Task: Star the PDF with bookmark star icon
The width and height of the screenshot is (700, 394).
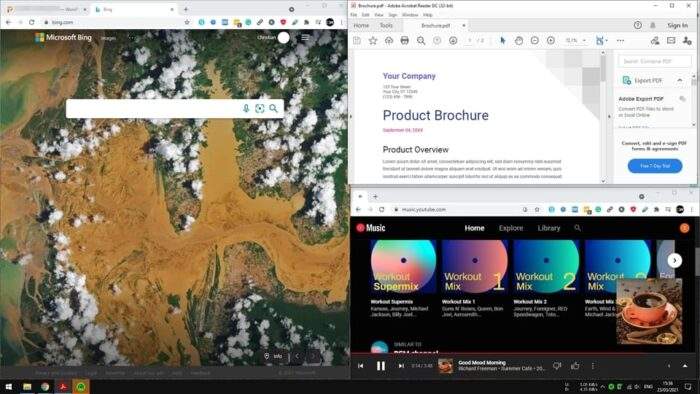Action: pyautogui.click(x=373, y=41)
